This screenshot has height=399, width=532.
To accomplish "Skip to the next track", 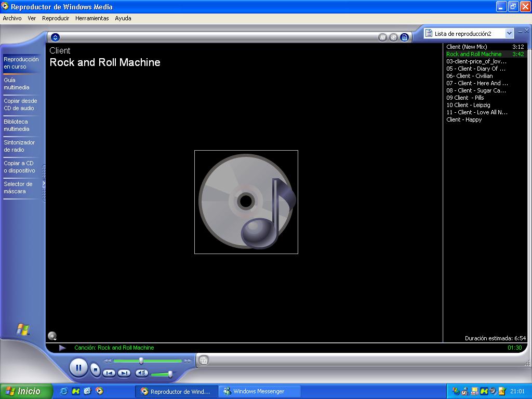I will click(124, 373).
